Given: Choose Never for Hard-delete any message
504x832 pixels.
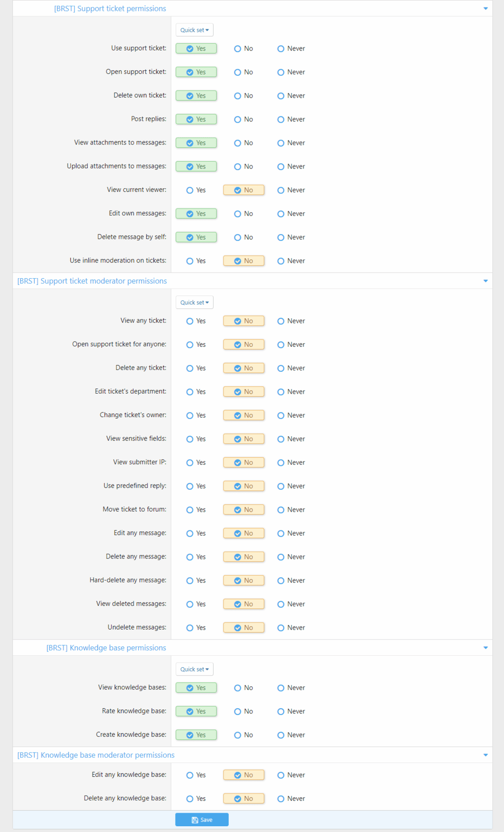Looking at the screenshot, I should [x=281, y=581].
